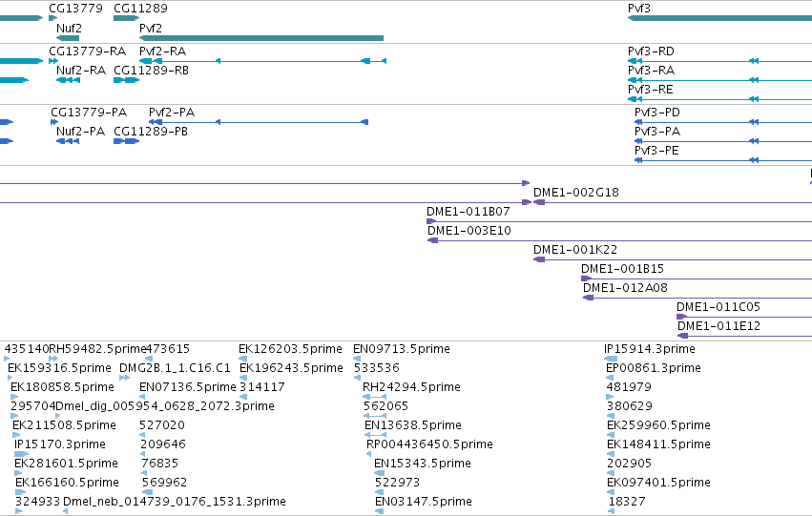The image size is (812, 516).
Task: Select the CG13779 gene label
Action: pos(75,9)
